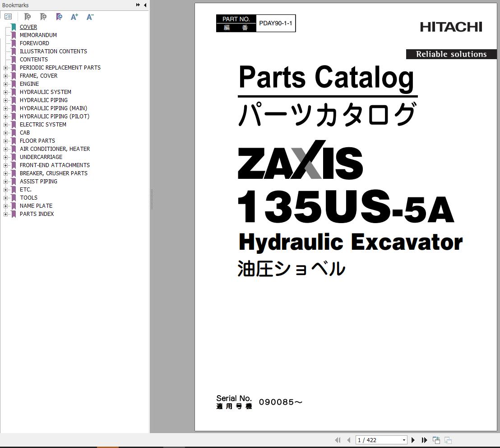Expand the ENGINE bookmark node
The width and height of the screenshot is (500, 448).
(x=5, y=84)
